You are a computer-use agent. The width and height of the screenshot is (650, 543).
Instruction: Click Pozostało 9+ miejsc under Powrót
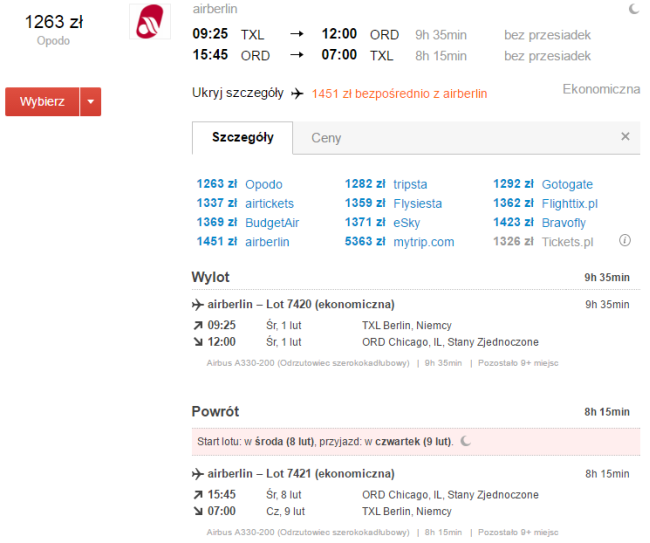(x=518, y=532)
